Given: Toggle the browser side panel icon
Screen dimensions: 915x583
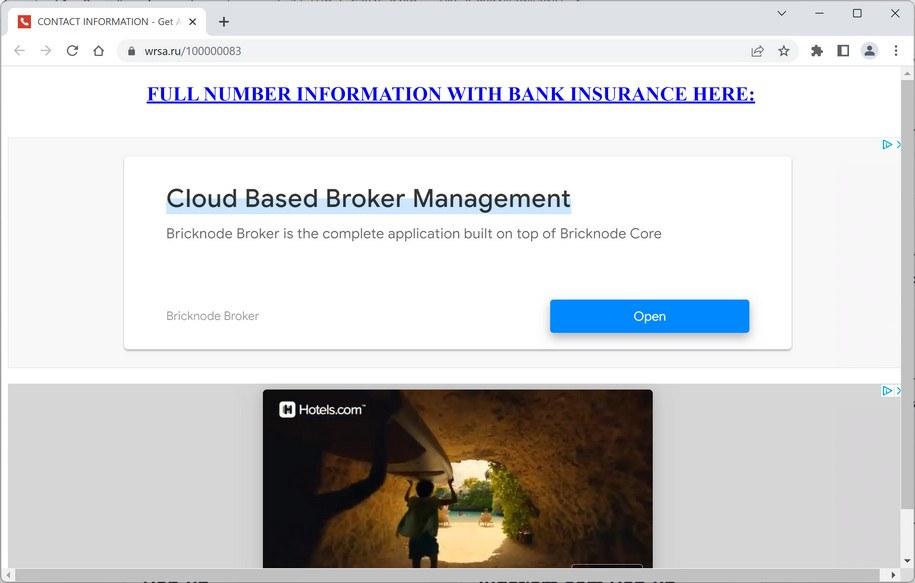Looking at the screenshot, I should [843, 51].
